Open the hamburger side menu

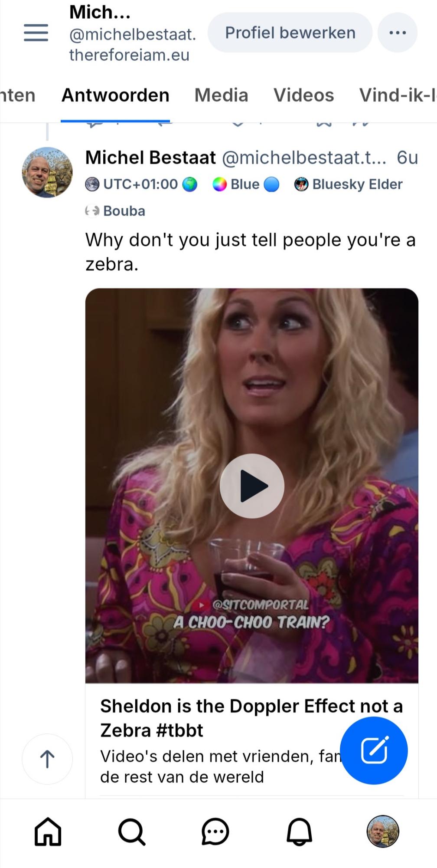(36, 33)
